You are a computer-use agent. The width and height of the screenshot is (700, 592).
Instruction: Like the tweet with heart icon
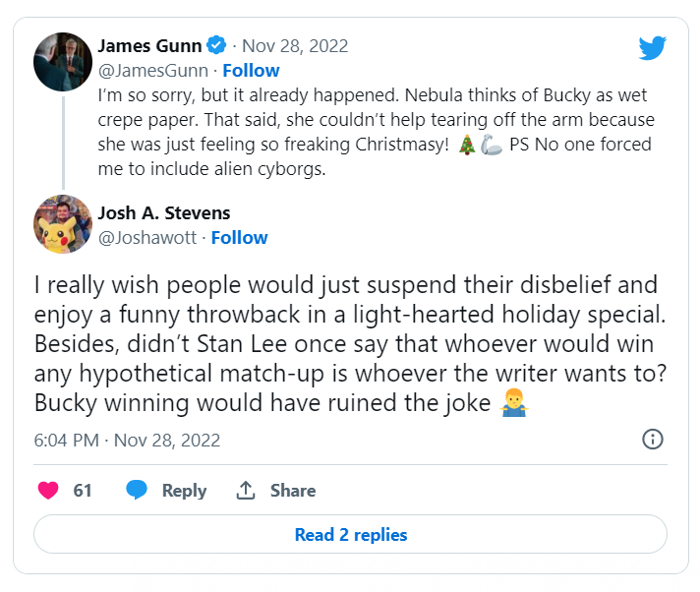47,490
